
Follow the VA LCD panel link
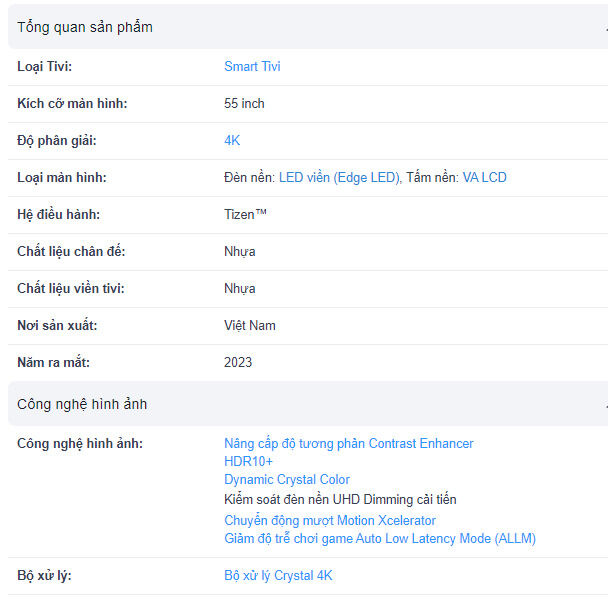484,178
